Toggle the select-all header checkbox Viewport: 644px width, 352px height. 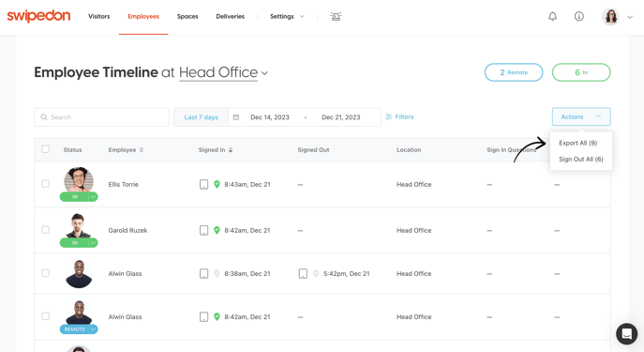click(46, 149)
